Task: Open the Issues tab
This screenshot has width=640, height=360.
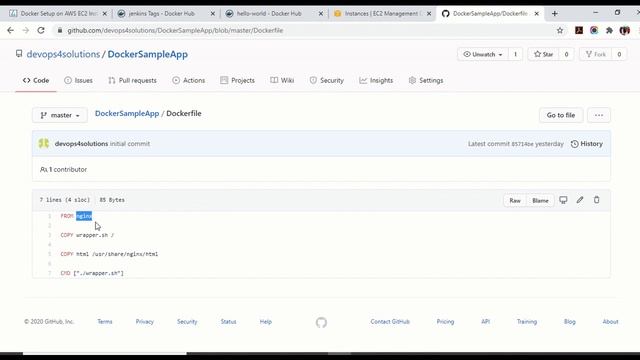Action: [x=78, y=80]
